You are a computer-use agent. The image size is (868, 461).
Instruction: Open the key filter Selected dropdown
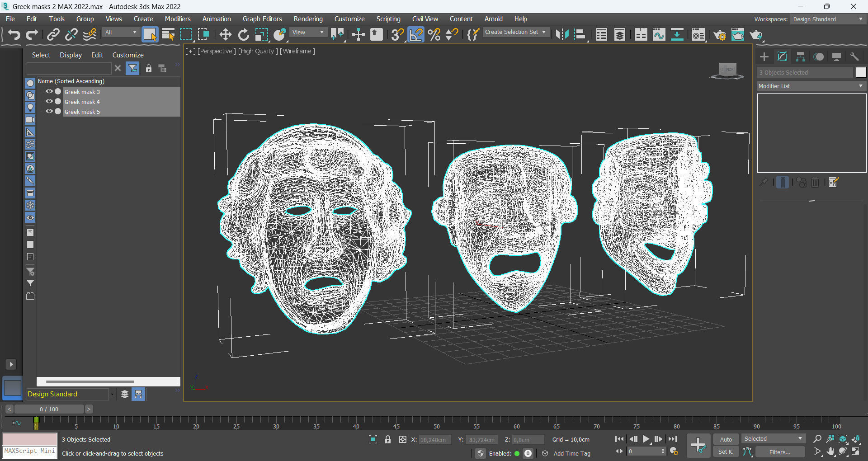point(774,439)
